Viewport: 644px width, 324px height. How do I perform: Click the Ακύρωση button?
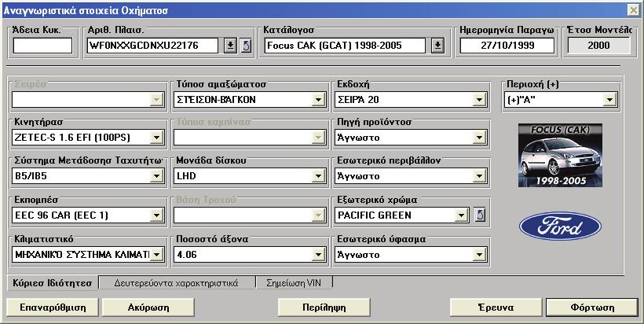[x=148, y=307]
